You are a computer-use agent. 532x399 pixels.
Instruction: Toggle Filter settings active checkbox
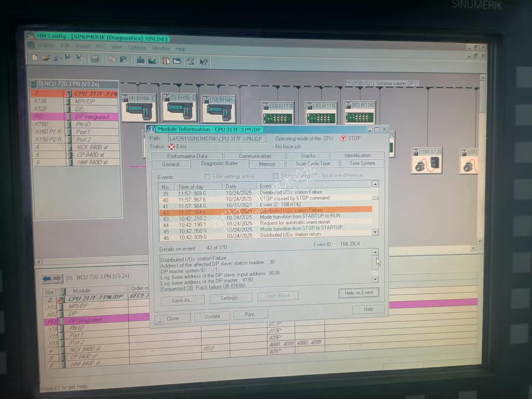(x=207, y=177)
